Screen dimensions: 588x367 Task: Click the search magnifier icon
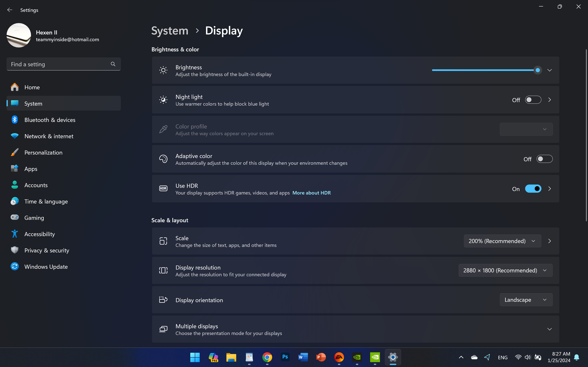coord(113,64)
